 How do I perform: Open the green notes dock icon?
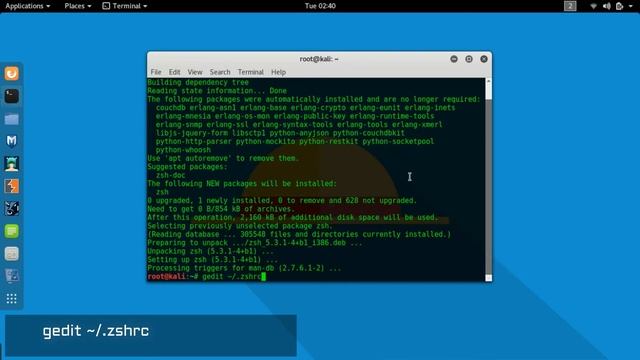(x=11, y=231)
